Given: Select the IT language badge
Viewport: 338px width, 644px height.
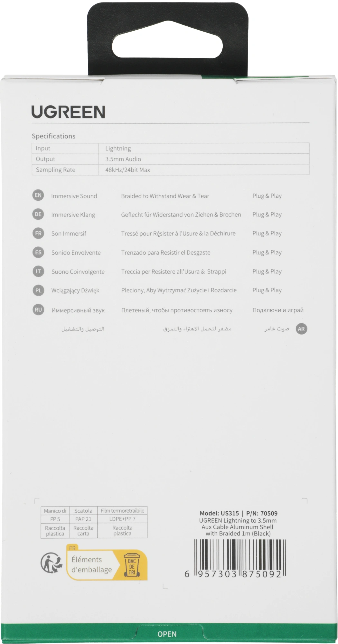Looking at the screenshot, I should (x=38, y=271).
